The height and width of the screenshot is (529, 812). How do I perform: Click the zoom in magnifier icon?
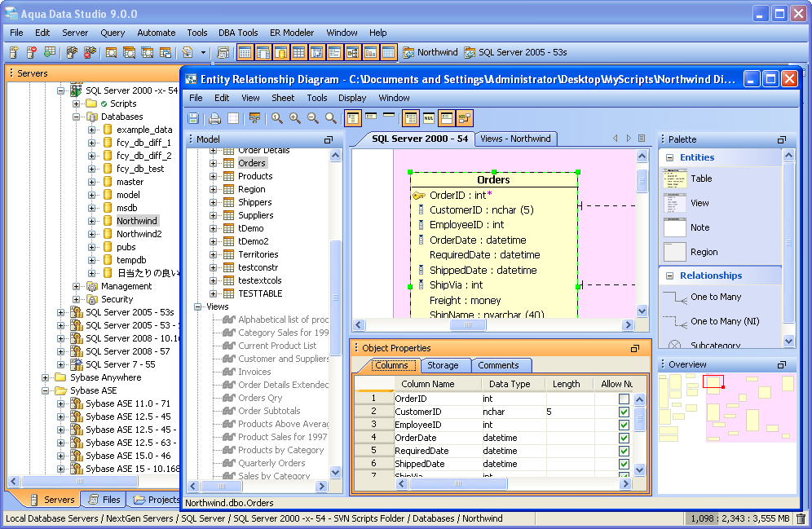pyautogui.click(x=295, y=118)
